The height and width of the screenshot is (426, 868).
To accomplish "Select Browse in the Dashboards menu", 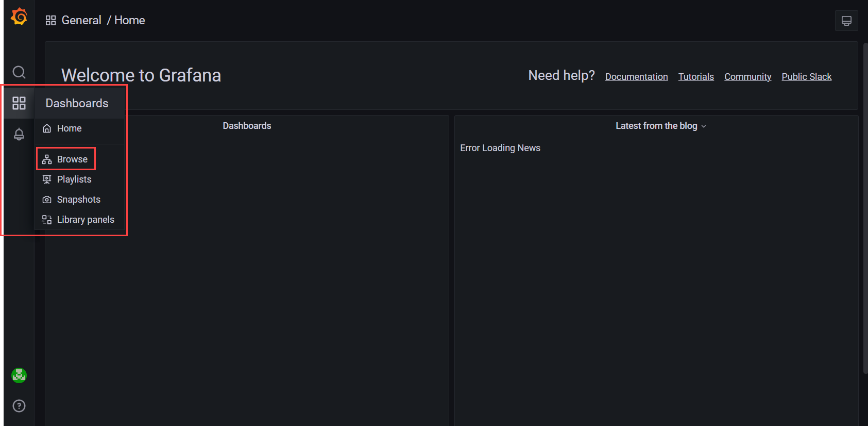I will click(x=72, y=159).
